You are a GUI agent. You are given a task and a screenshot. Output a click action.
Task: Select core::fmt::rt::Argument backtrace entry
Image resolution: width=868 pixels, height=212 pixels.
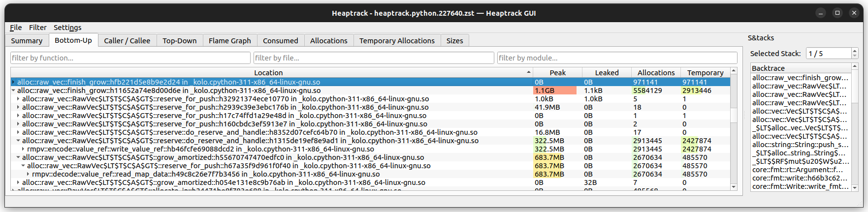(x=801, y=170)
